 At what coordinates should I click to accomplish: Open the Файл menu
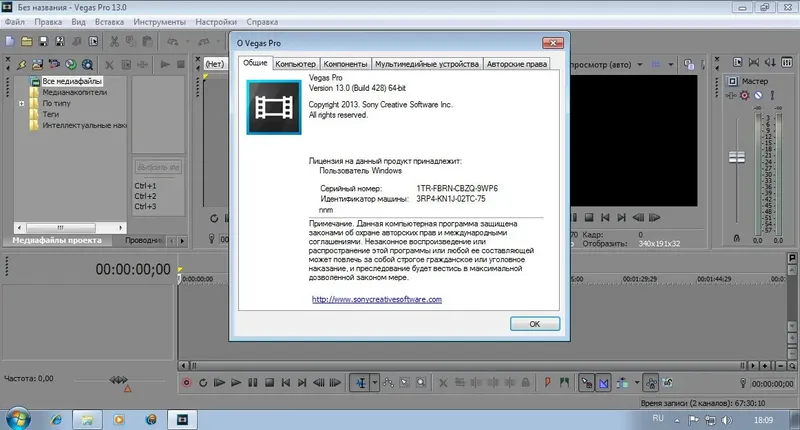click(x=15, y=22)
